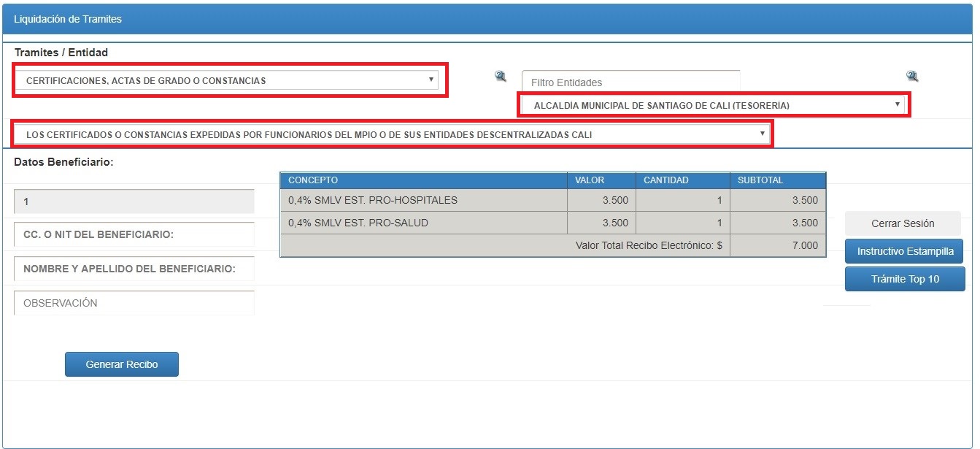980x449 pixels.
Task: Click the Generar Recibo button
Action: coord(122,364)
